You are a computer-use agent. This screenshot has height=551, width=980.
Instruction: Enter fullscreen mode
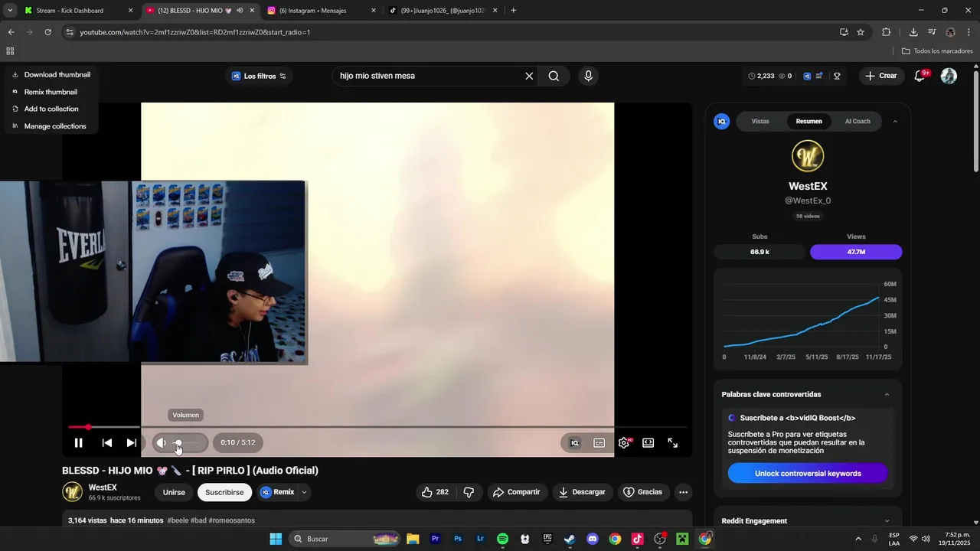tap(673, 442)
